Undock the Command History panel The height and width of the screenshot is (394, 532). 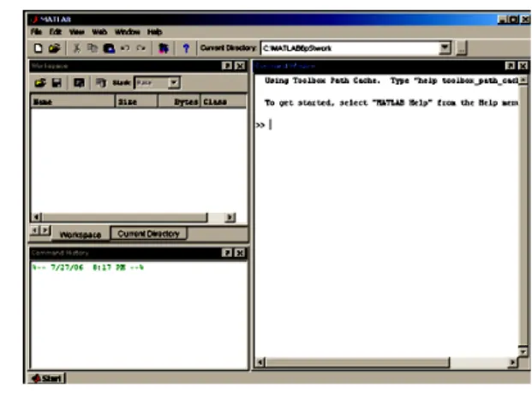[227, 253]
